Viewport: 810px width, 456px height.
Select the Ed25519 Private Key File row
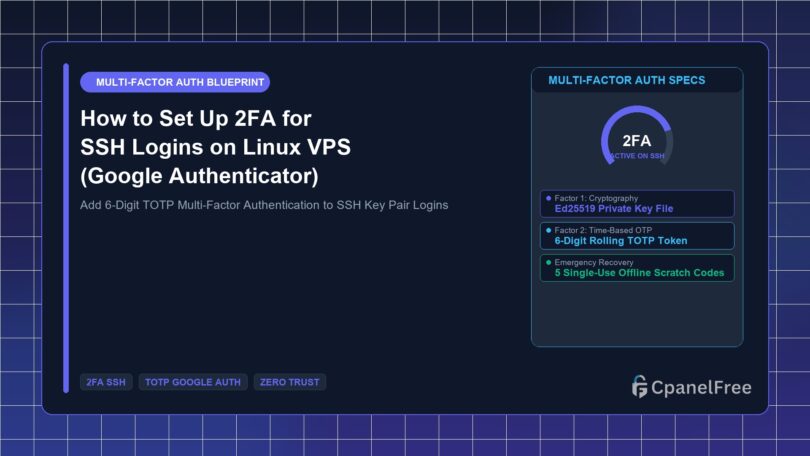[x=637, y=203]
